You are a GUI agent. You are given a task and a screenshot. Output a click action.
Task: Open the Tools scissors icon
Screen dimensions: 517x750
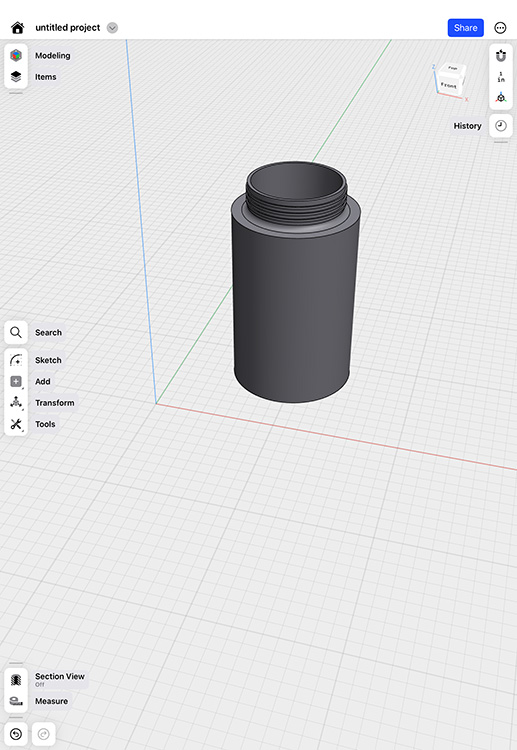[16, 424]
